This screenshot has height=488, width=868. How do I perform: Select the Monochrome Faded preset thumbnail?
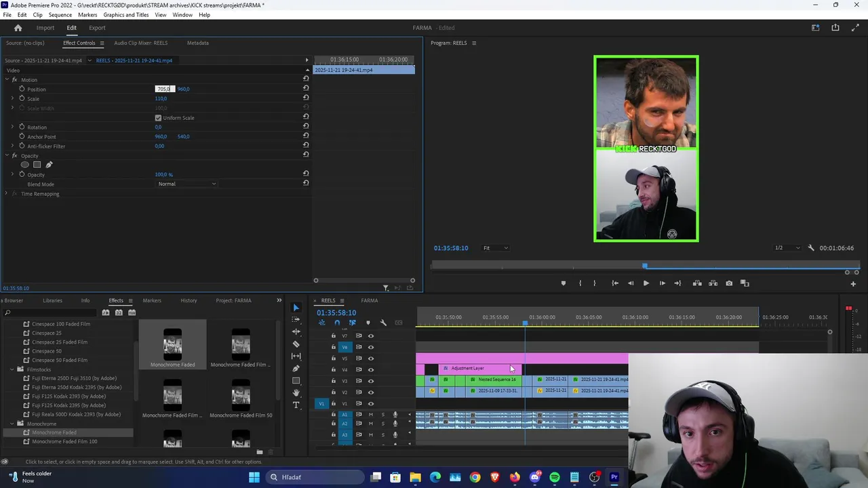[x=172, y=345]
